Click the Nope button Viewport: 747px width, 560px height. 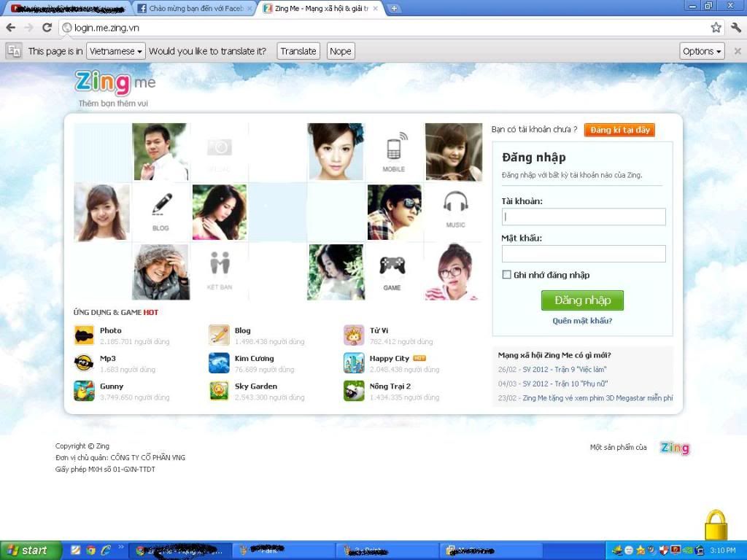point(340,51)
